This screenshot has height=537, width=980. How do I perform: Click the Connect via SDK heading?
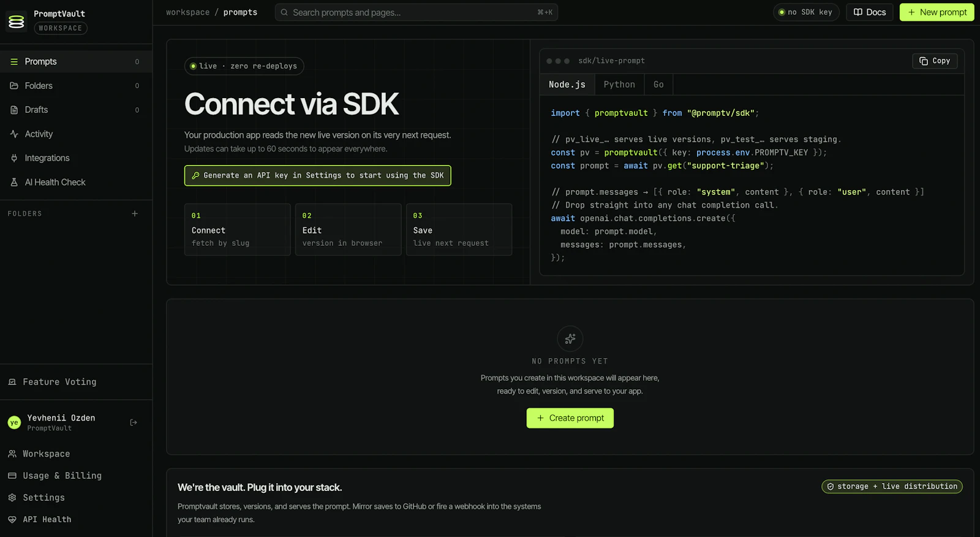[x=292, y=104]
